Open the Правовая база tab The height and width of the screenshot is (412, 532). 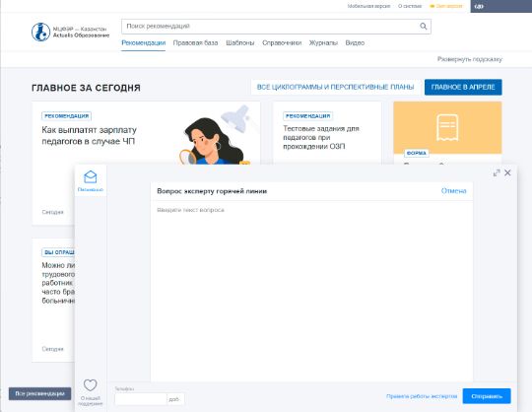point(195,42)
